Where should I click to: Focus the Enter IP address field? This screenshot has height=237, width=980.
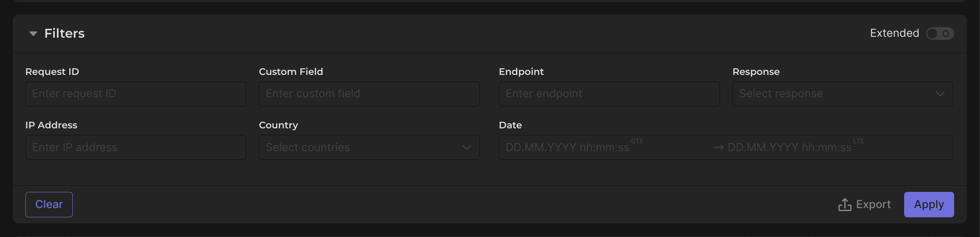click(x=135, y=148)
